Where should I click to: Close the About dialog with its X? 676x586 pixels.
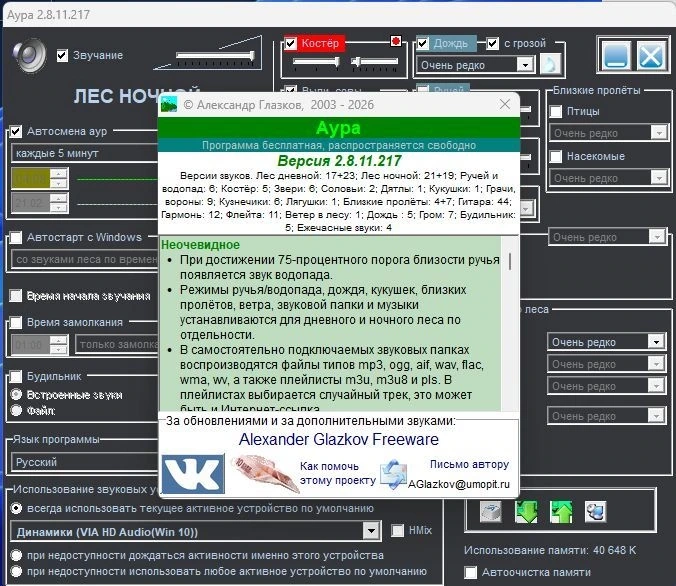click(x=505, y=104)
